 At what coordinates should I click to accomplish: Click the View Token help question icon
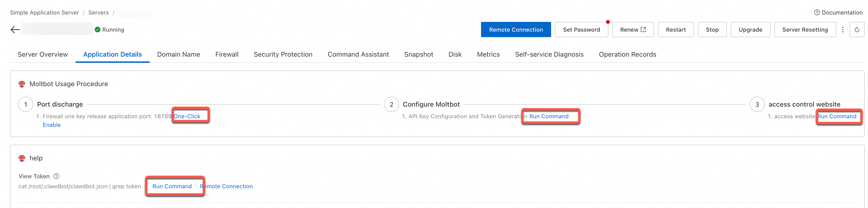[x=57, y=176]
